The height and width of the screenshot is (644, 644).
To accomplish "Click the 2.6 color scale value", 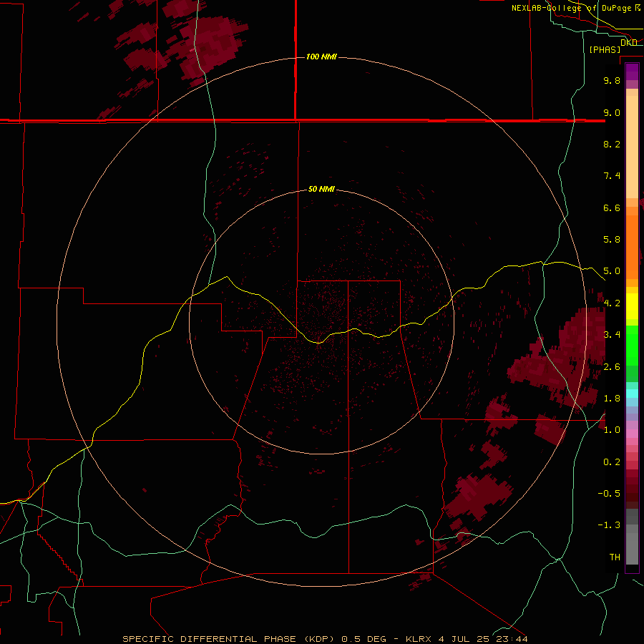I will tap(612, 367).
